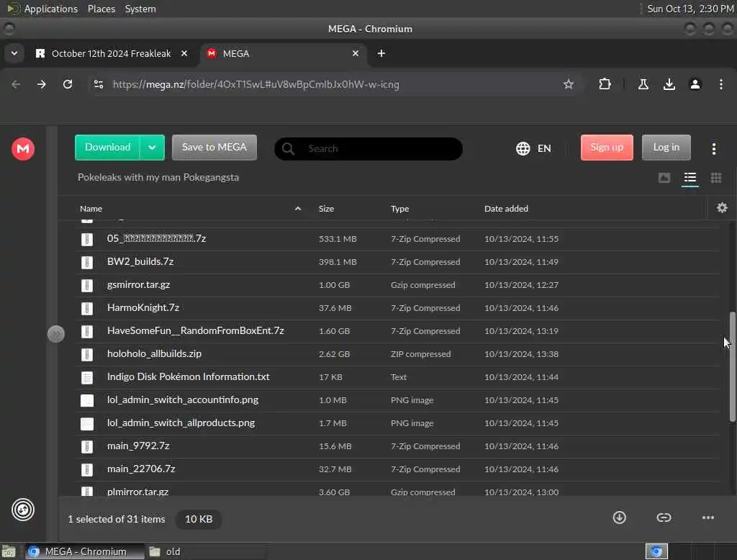Image resolution: width=737 pixels, height=560 pixels.
Task: Click the MEGA logo in the sidebar
Action: tap(22, 148)
